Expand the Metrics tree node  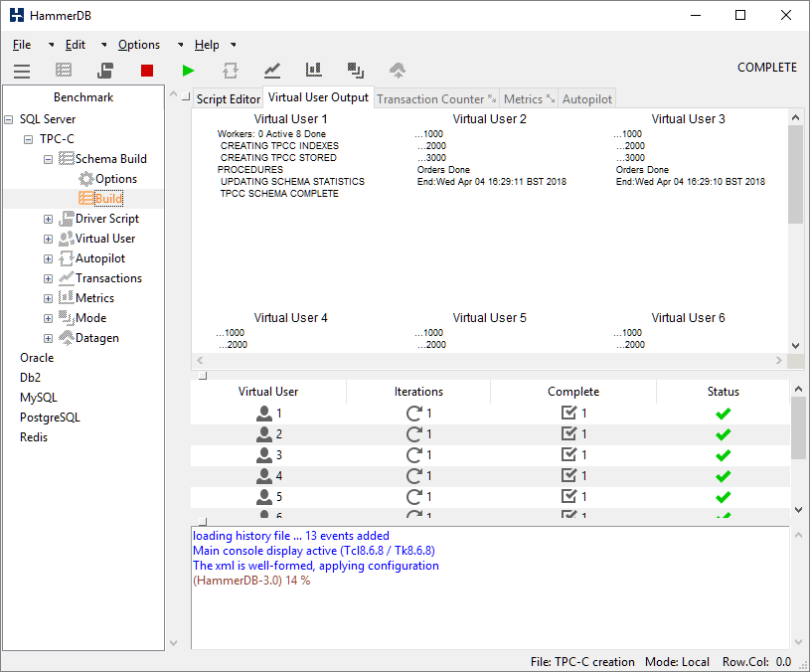(x=48, y=299)
